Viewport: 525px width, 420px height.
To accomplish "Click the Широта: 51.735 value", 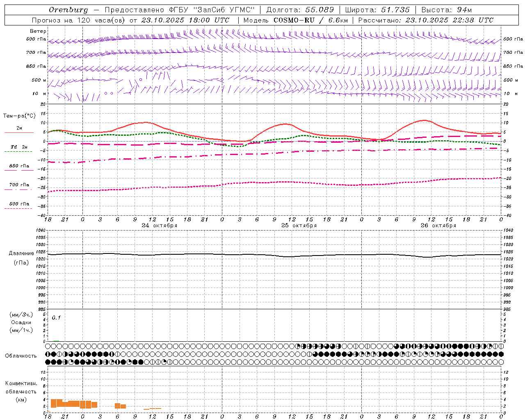I will point(377,10).
